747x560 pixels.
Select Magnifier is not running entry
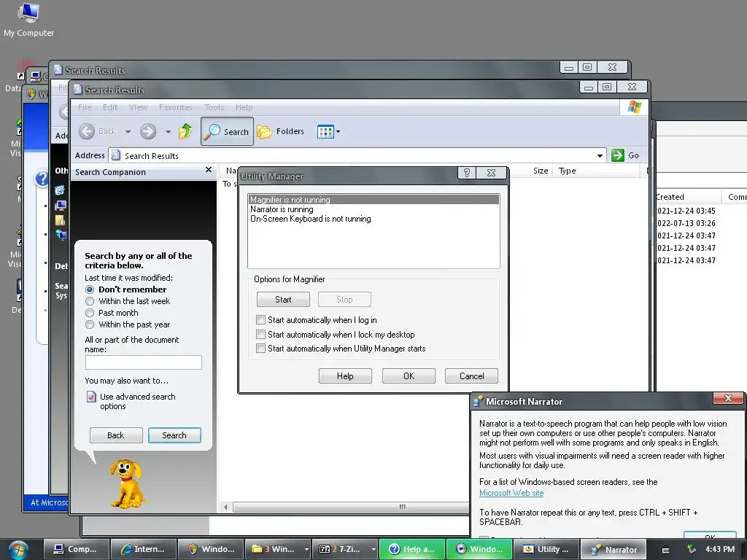374,200
